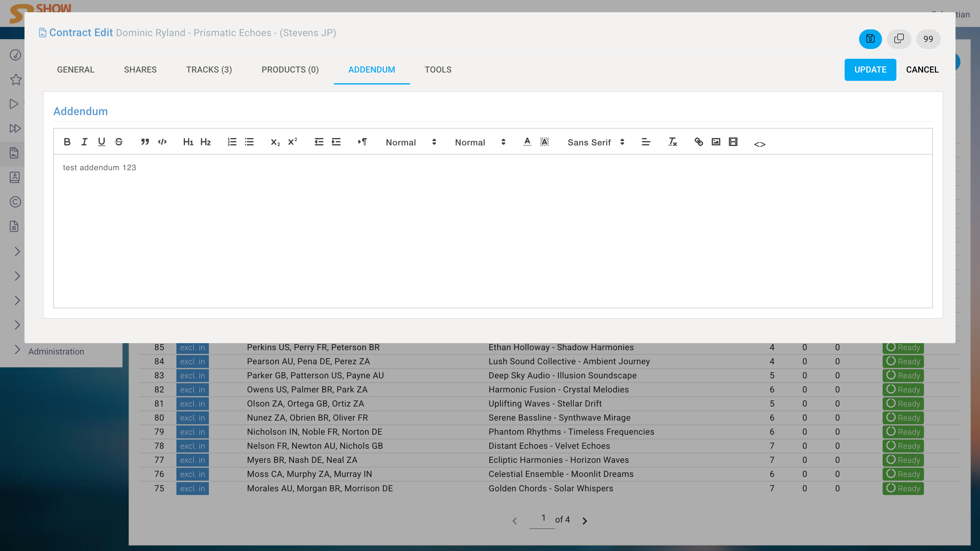Open the text color picker
This screenshot has height=551, width=980.
[x=527, y=142]
